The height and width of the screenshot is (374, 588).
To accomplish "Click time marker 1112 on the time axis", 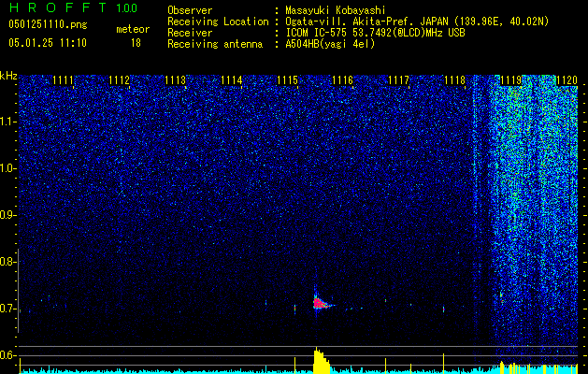I will click(x=120, y=80).
